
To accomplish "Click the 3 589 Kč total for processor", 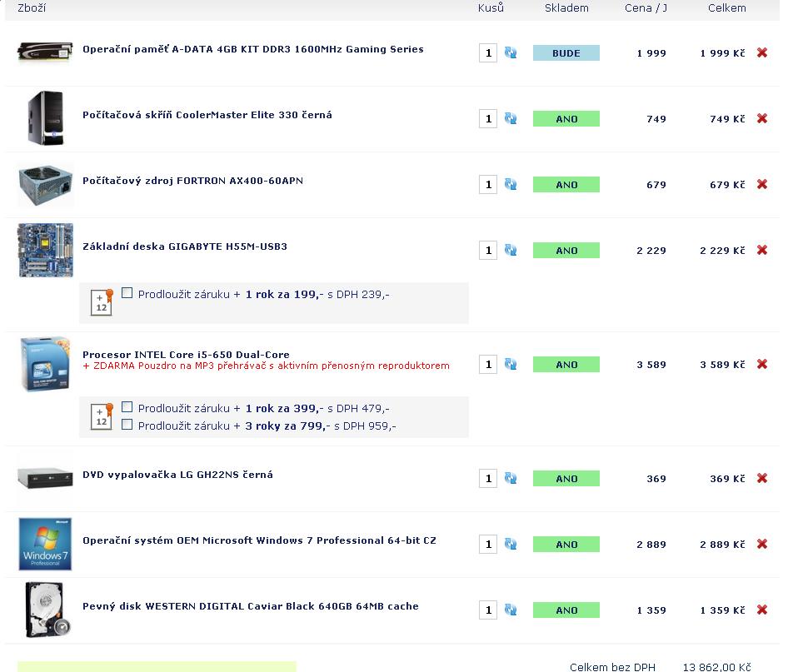I will pos(722,365).
